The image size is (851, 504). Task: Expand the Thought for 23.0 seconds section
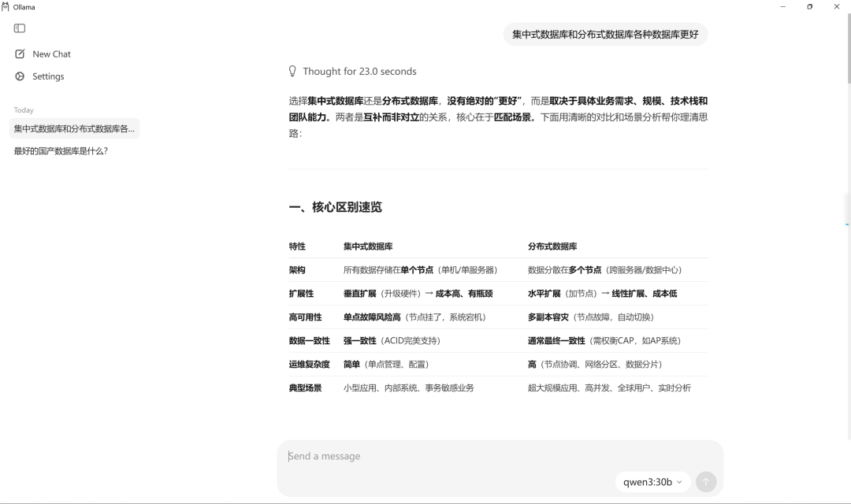coord(359,71)
